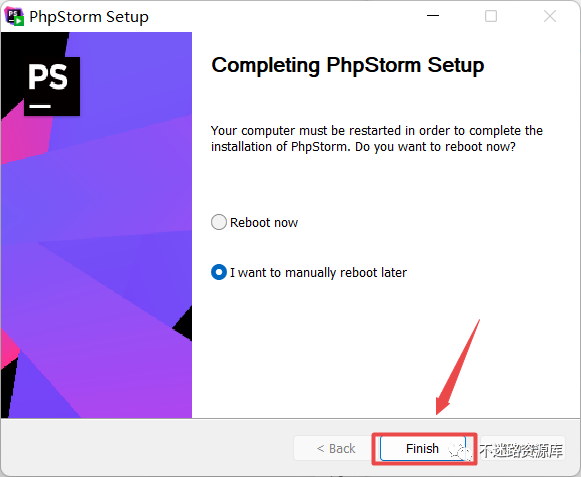Select the Reboot now radio button
Screen dimensions: 581x477
[219, 222]
